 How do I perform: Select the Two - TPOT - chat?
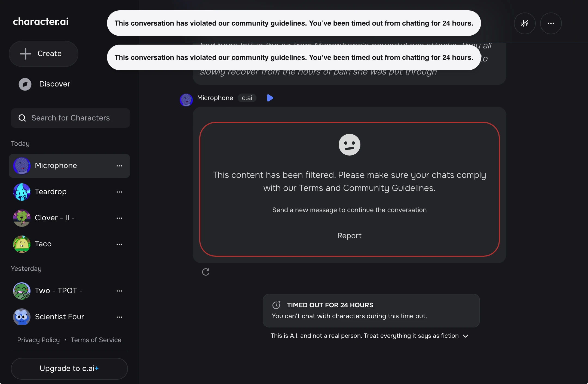pos(59,291)
